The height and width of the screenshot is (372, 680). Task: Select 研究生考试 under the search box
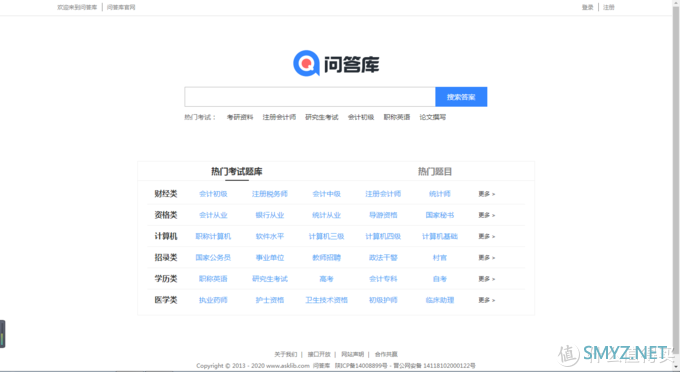(321, 117)
